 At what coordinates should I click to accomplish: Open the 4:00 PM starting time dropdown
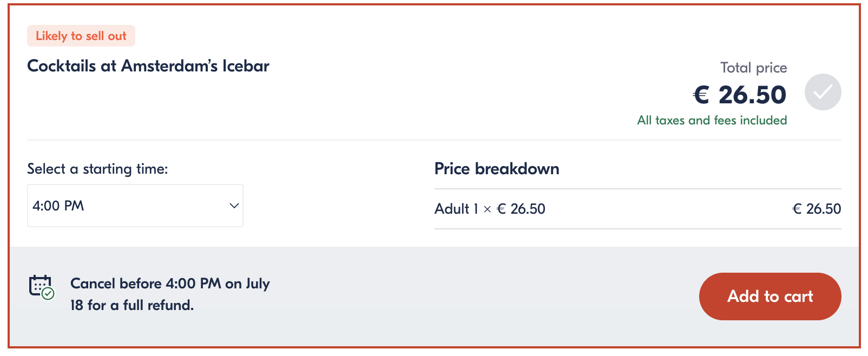tap(135, 206)
